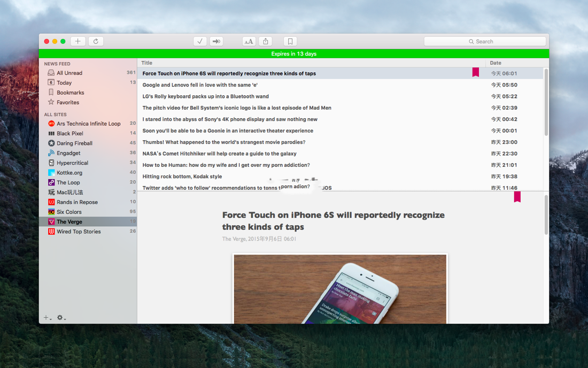The width and height of the screenshot is (588, 368).
Task: Select the Daring Fireball feed name
Action: coord(74,143)
